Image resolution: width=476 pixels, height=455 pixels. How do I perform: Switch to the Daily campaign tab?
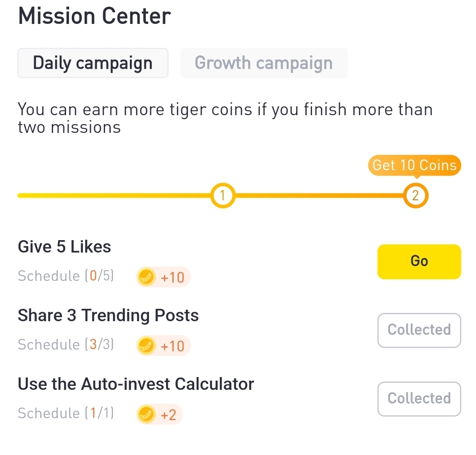93,63
